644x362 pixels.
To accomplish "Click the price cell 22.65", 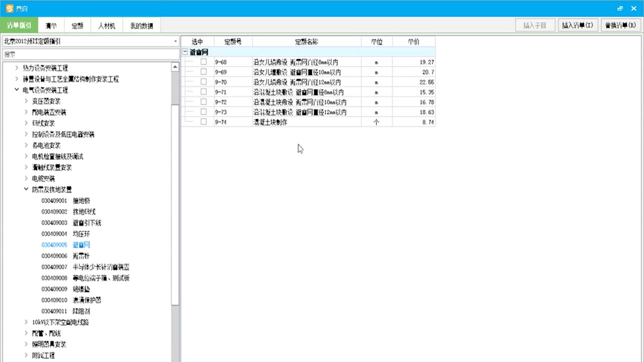I will click(x=414, y=82).
